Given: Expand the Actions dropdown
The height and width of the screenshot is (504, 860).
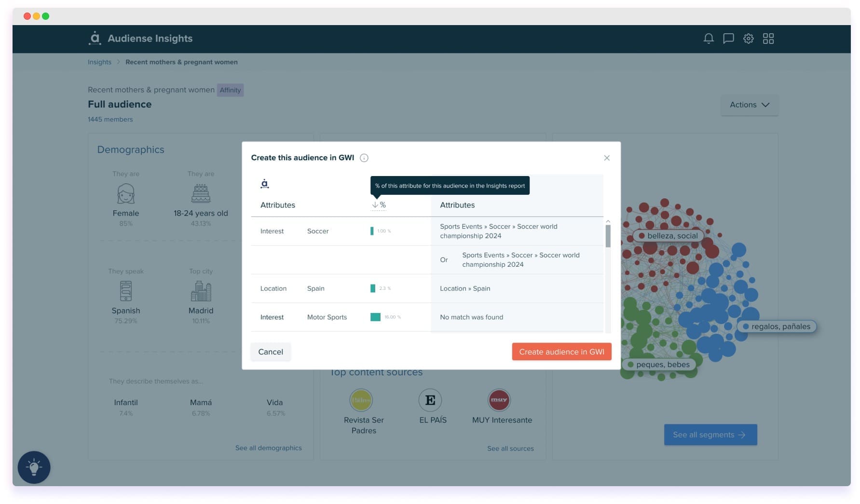Looking at the screenshot, I should pyautogui.click(x=749, y=105).
